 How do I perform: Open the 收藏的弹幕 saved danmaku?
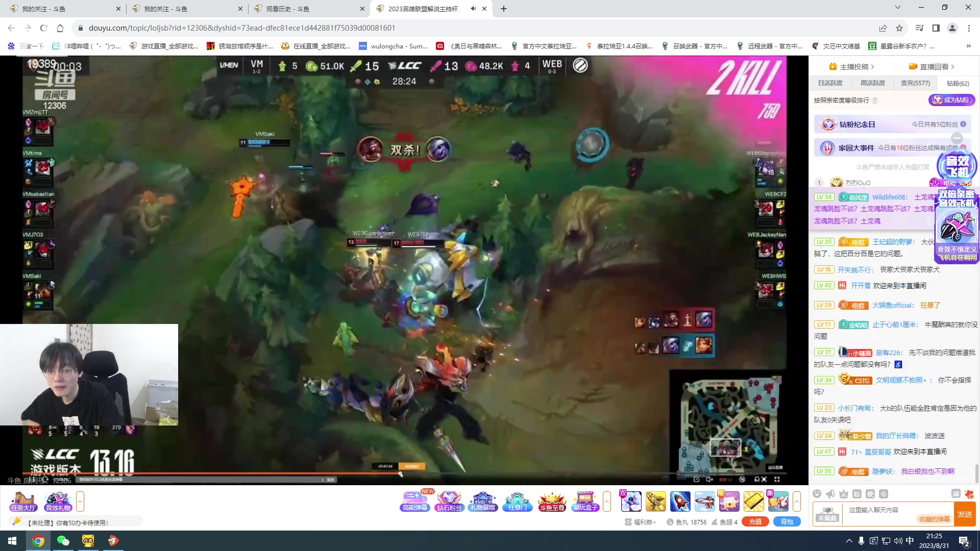tap(934, 519)
